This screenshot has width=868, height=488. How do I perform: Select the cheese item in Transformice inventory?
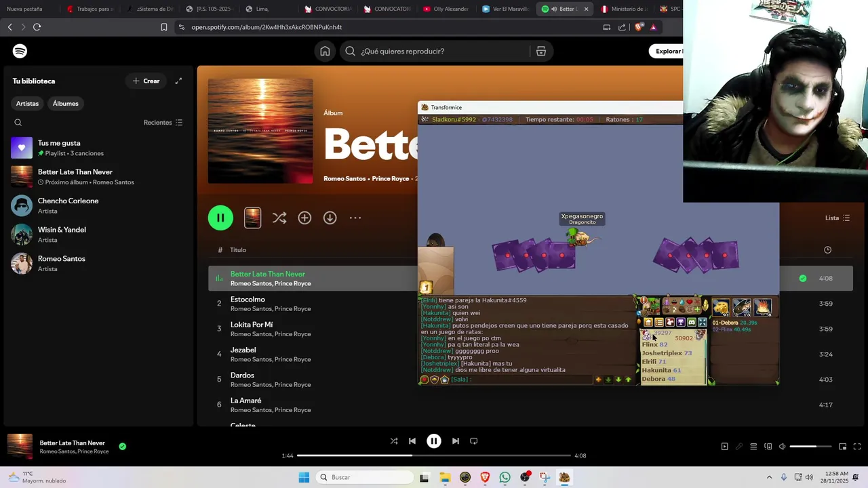(721, 308)
